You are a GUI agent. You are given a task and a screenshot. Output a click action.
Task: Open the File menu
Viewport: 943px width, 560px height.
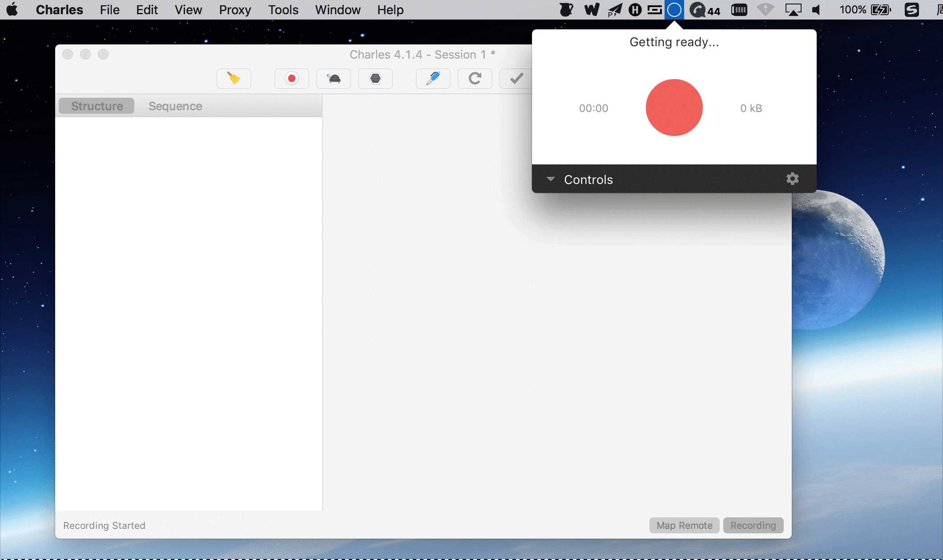(x=109, y=10)
